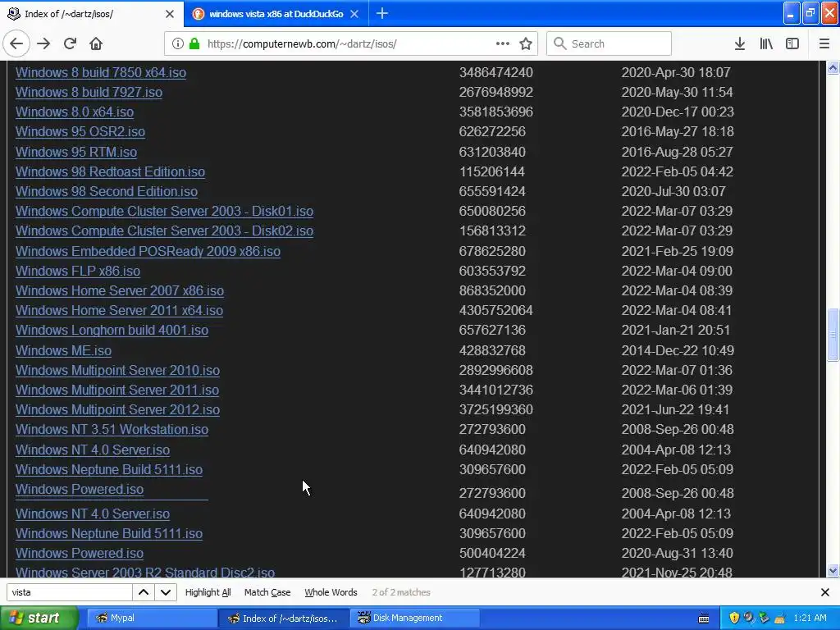
Task: Open Windows Home Server 2011 x64.iso
Action: (120, 311)
